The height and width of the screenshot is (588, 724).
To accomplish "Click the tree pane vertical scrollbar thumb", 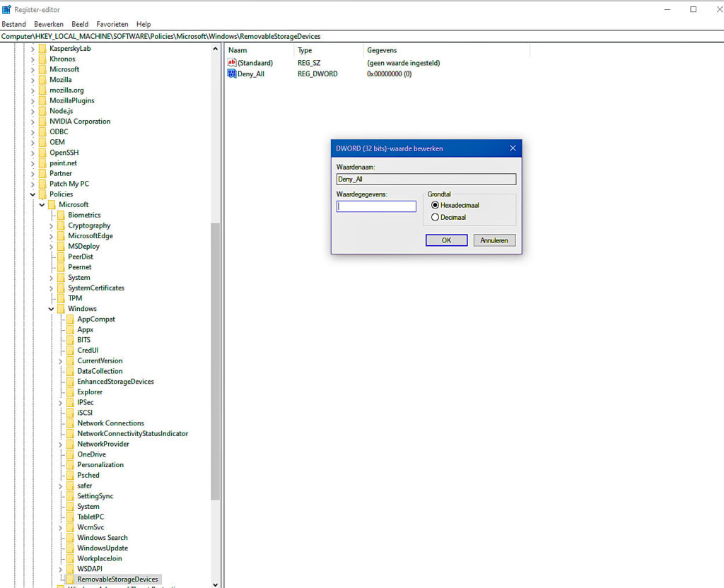I will 215,361.
